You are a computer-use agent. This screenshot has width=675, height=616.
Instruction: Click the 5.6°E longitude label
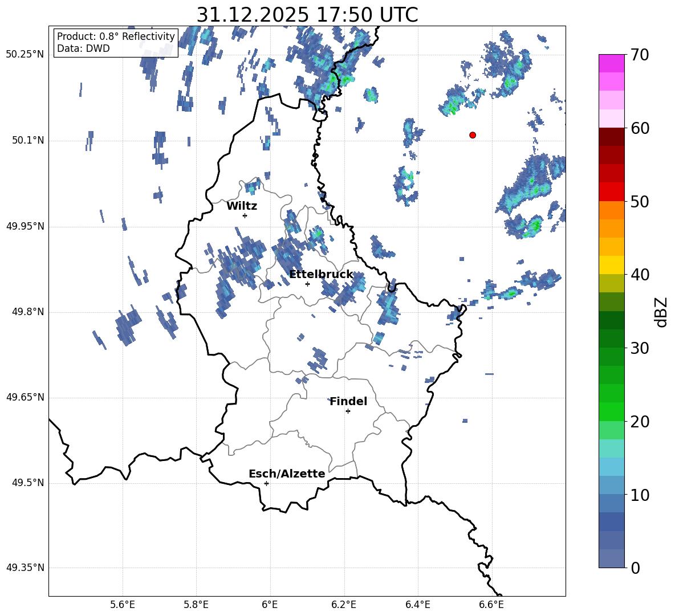[123, 605]
